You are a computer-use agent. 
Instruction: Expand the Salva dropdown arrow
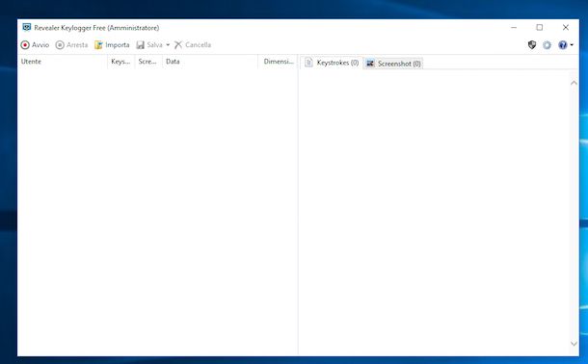click(x=168, y=45)
